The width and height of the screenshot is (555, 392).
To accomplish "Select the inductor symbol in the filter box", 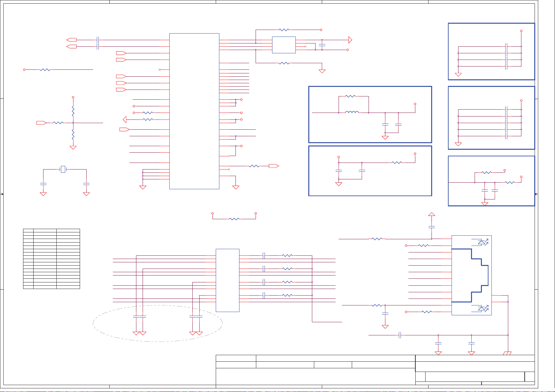I will tap(352, 113).
